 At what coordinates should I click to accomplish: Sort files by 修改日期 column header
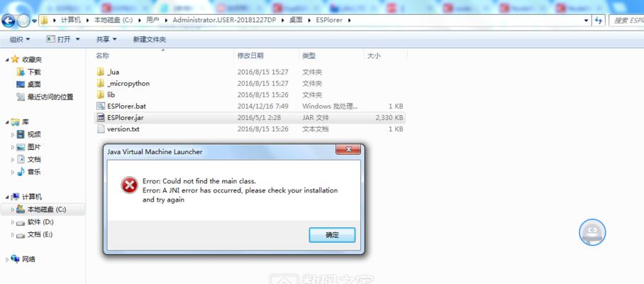tap(250, 55)
